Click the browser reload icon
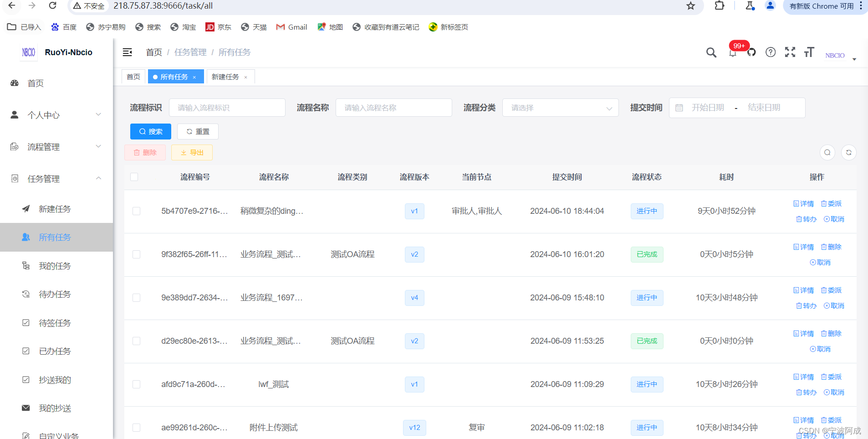The image size is (868, 439). click(53, 5)
